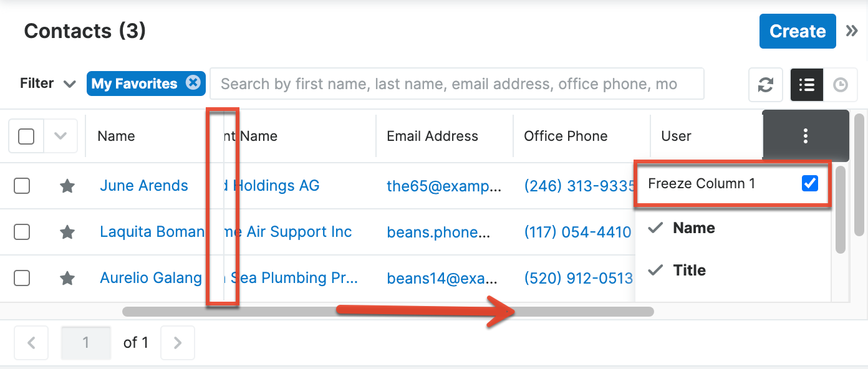Focus the contacts search field
Viewport: 868px width, 369px height.
click(x=456, y=84)
